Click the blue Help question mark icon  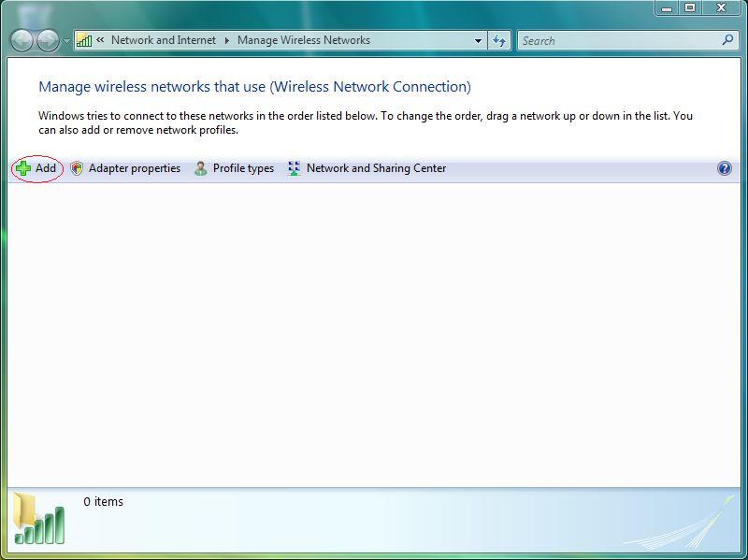pyautogui.click(x=724, y=168)
